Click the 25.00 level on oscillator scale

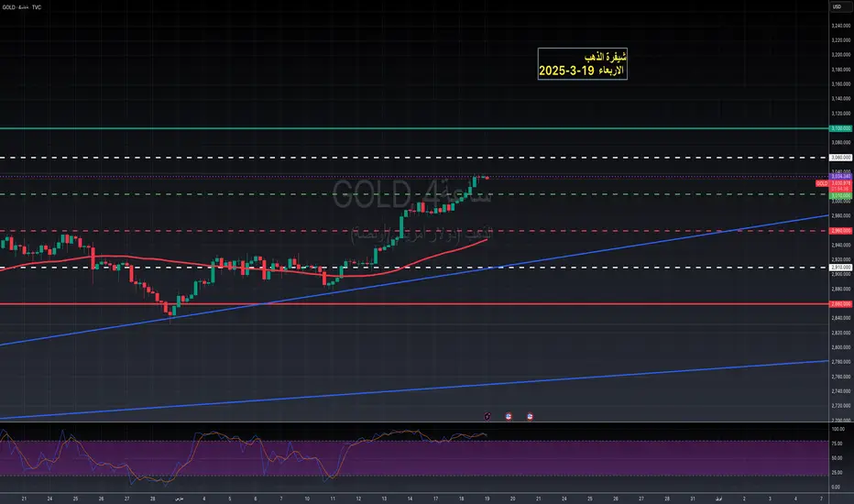pos(838,473)
